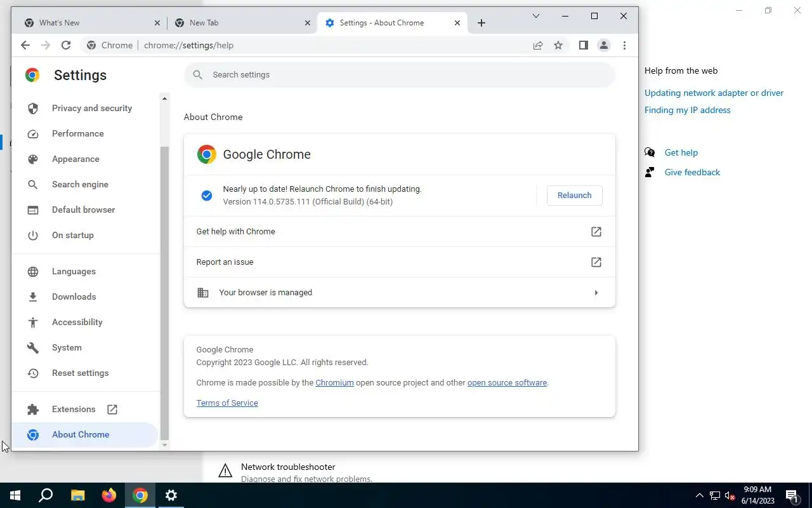
Task: Open the Windows Start menu
Action: (x=15, y=495)
